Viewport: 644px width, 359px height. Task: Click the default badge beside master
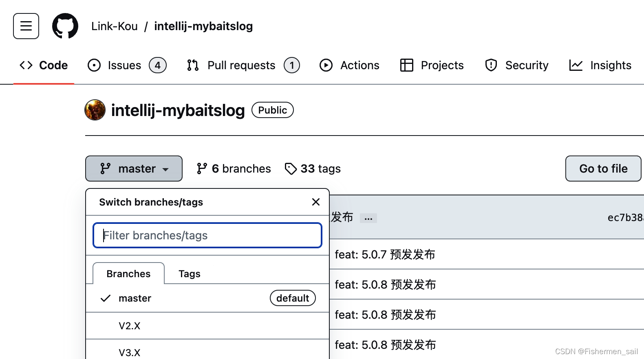pyautogui.click(x=293, y=298)
